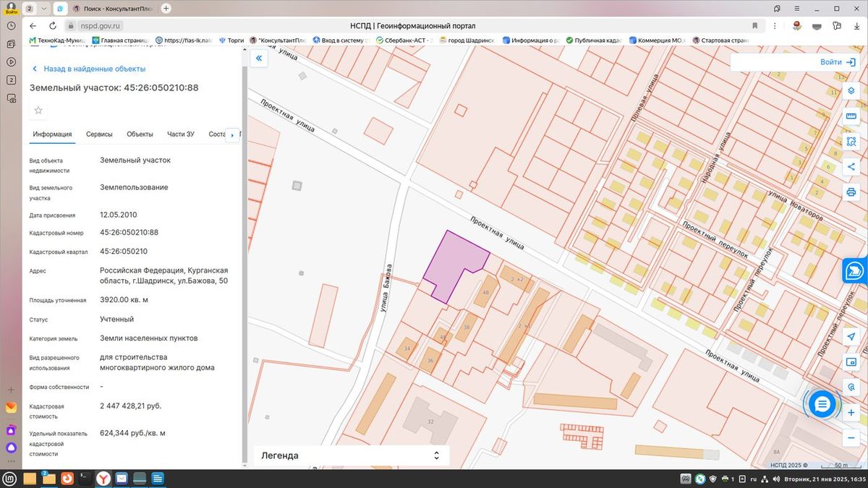
Task: Toggle the overview mini-map button
Action: (x=851, y=362)
